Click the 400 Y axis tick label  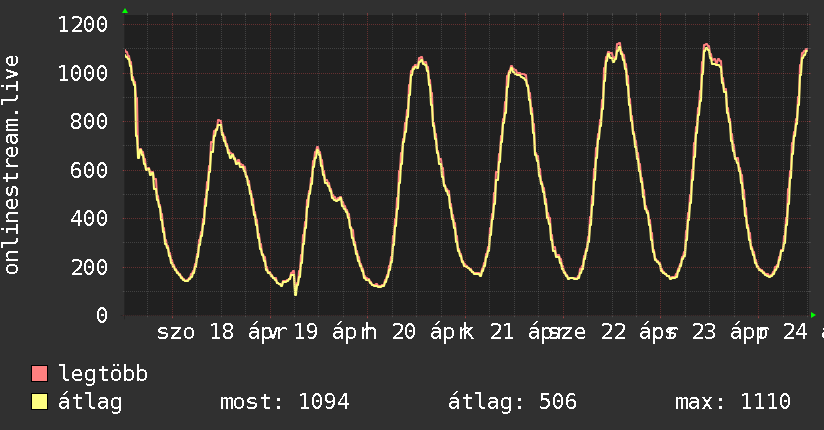(x=89, y=219)
